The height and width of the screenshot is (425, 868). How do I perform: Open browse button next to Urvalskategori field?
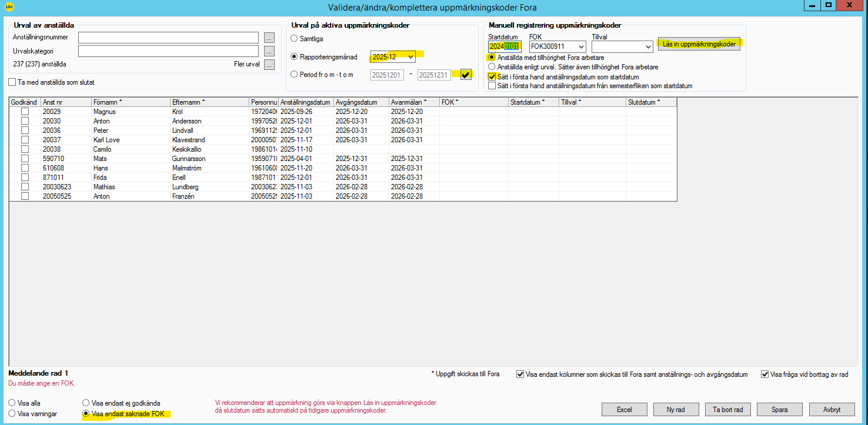pos(269,51)
